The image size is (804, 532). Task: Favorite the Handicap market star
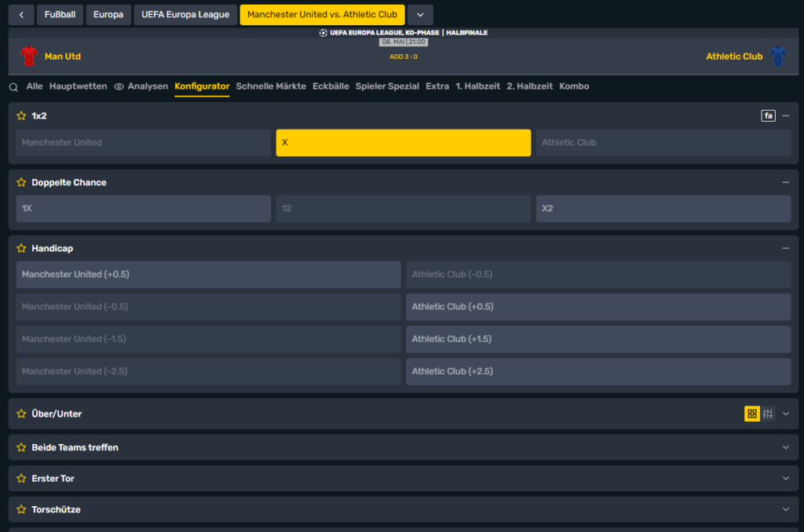click(x=21, y=249)
